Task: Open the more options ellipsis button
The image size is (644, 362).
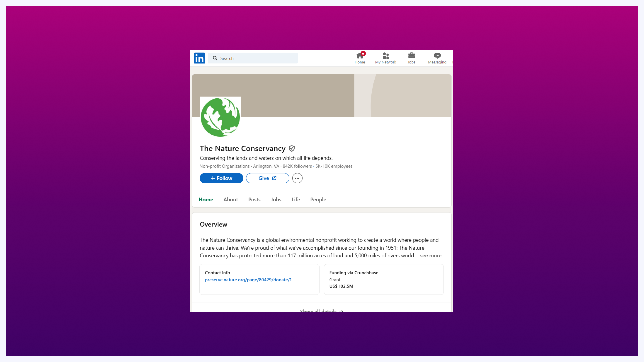Action: (x=297, y=178)
